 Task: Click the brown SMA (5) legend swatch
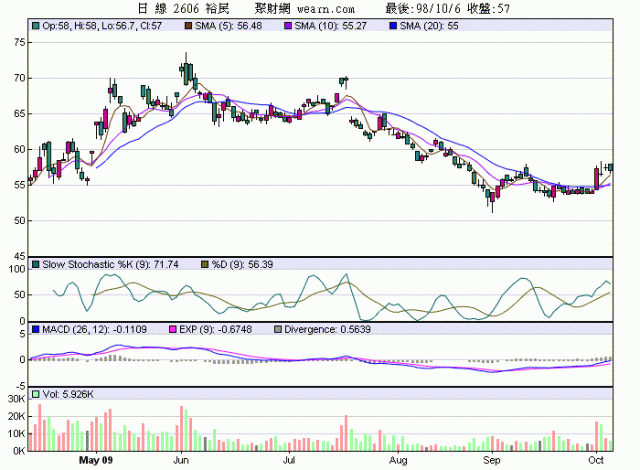point(188,26)
